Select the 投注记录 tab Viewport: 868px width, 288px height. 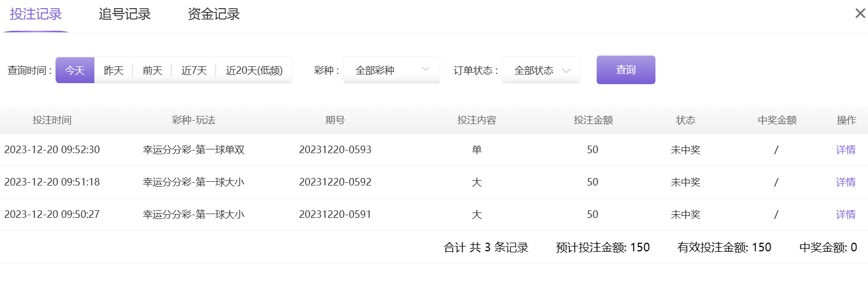point(36,15)
